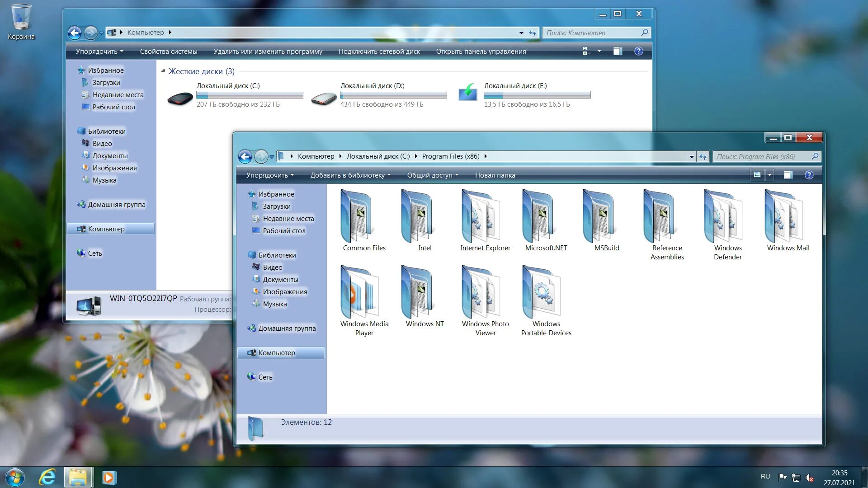Click the Help question mark icon
868x488 pixels.
809,175
